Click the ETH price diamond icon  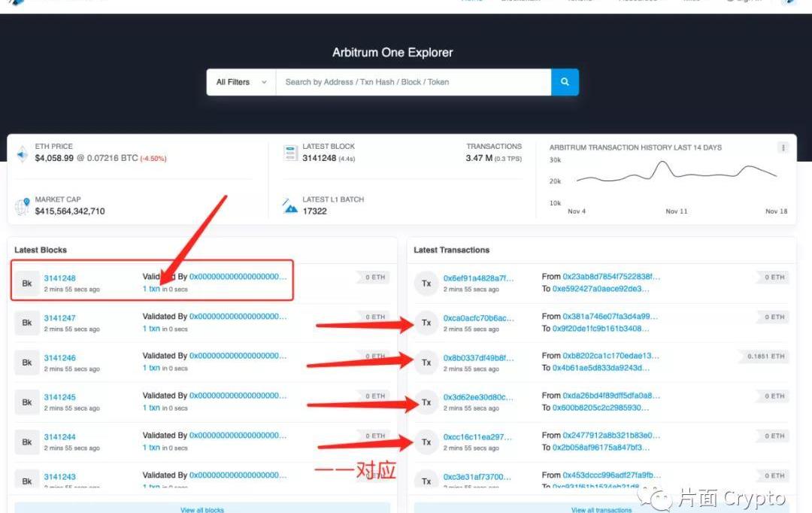23,154
